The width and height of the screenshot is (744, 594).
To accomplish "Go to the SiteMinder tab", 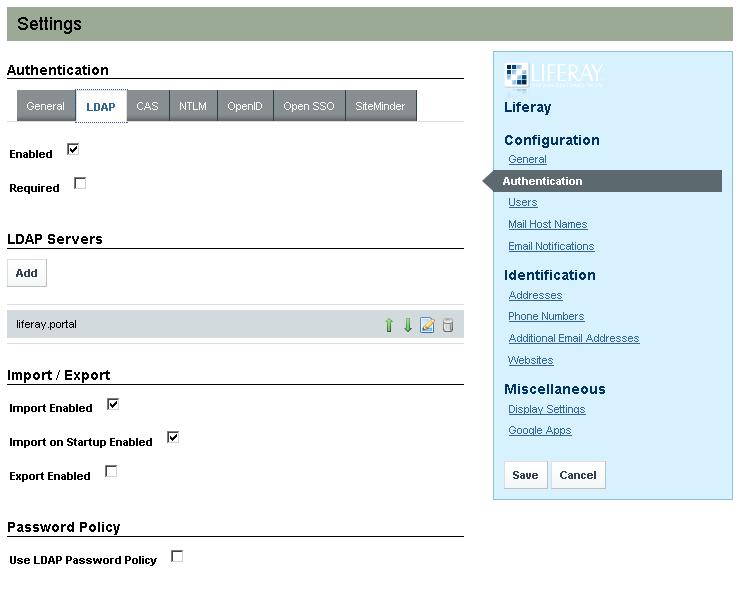I will coord(380,106).
